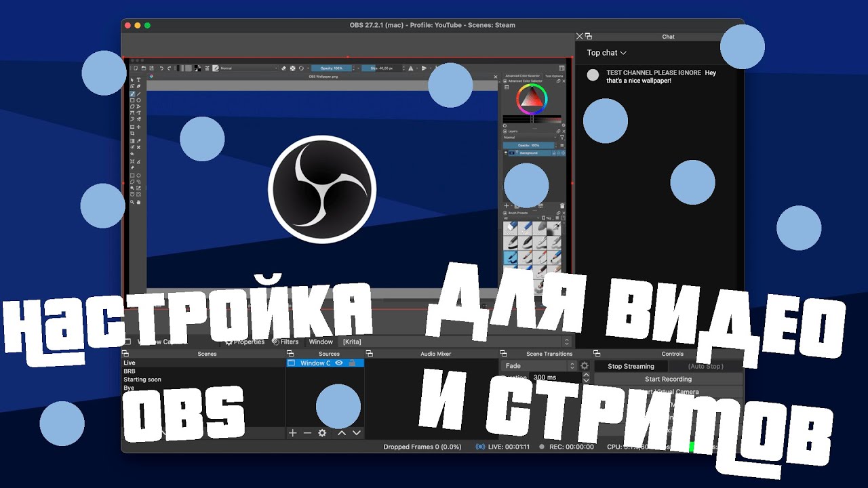The image size is (868, 488).
Task: Select the Crop tool in Krita toolbox
Action: pos(132,133)
